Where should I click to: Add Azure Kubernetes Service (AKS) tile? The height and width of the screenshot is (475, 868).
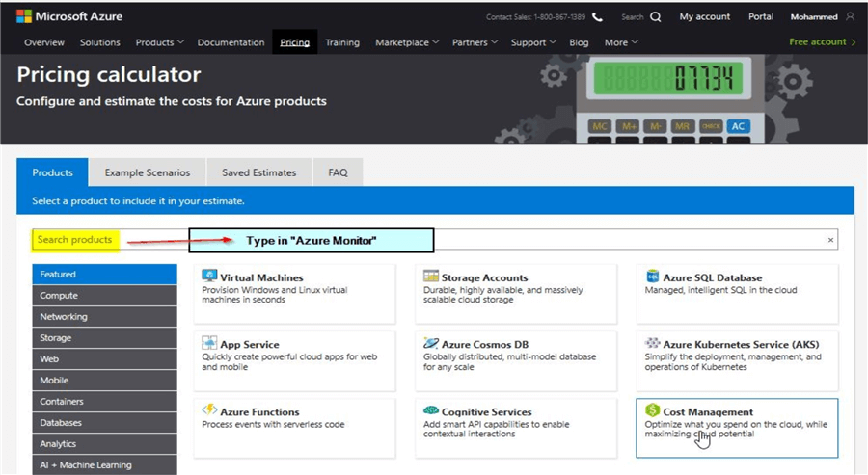point(738,361)
